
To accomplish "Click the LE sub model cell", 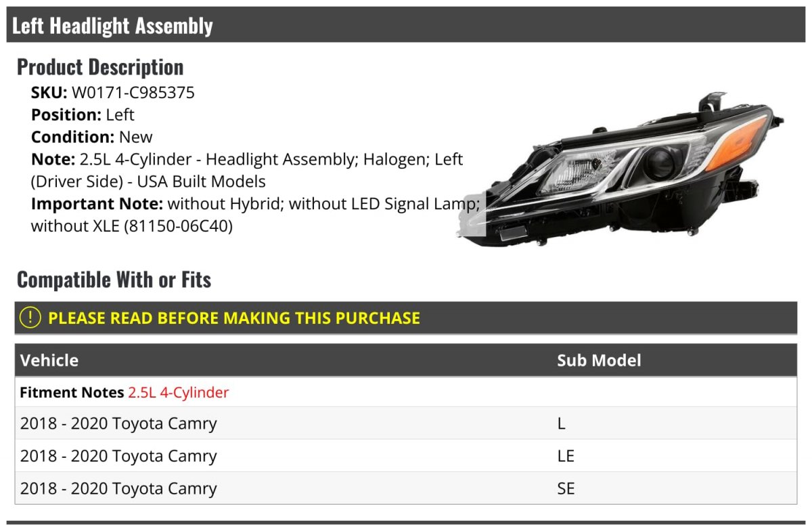I will pyautogui.click(x=566, y=456).
